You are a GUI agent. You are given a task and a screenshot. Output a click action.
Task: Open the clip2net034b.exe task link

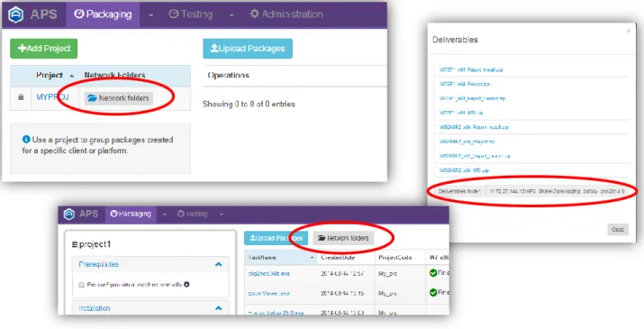click(269, 273)
